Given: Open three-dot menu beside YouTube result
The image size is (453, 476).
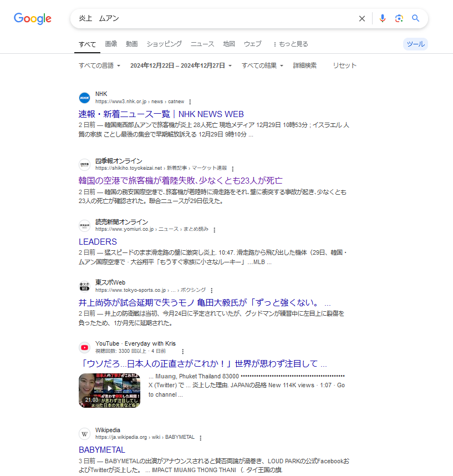Looking at the screenshot, I should (x=182, y=352).
